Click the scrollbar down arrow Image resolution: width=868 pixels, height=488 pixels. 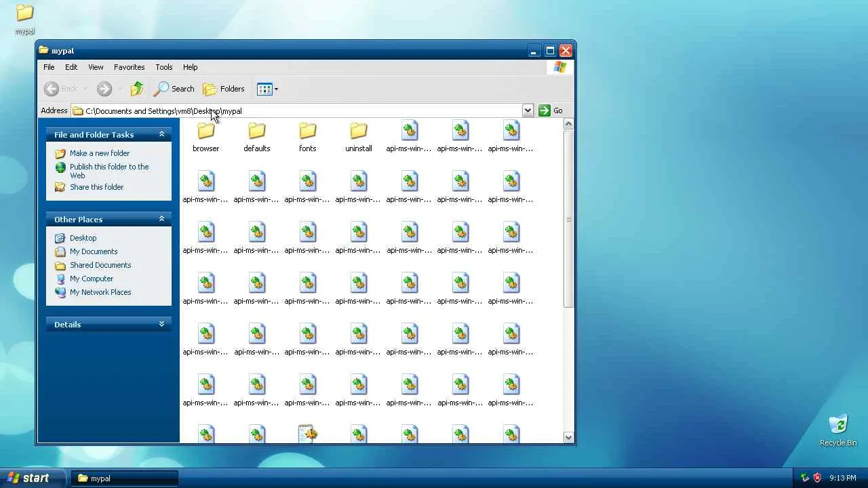pos(569,437)
